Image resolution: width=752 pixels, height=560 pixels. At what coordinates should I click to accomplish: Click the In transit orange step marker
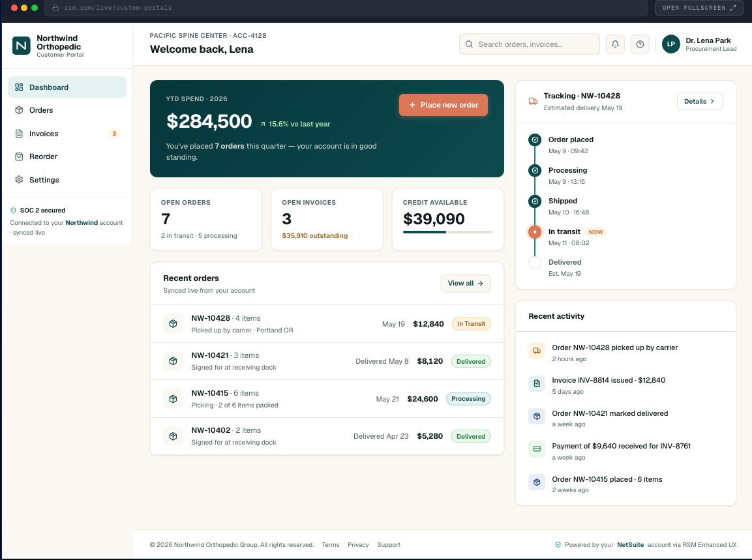pos(535,232)
